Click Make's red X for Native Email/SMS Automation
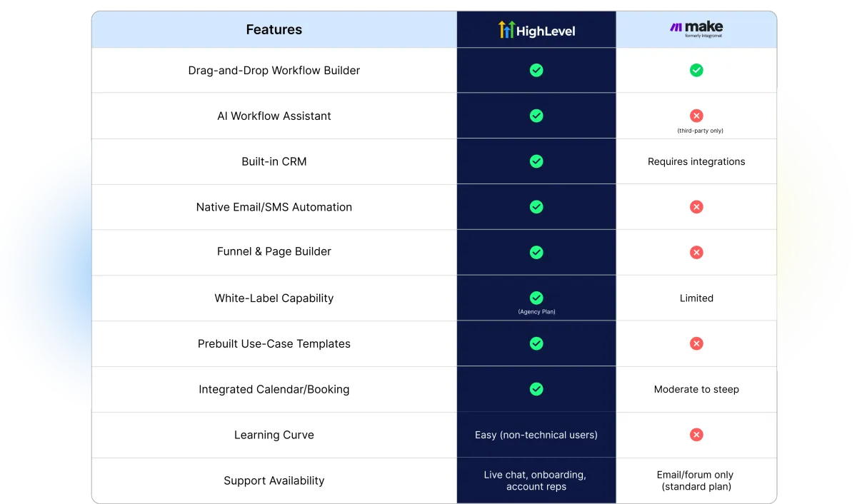 click(x=696, y=207)
